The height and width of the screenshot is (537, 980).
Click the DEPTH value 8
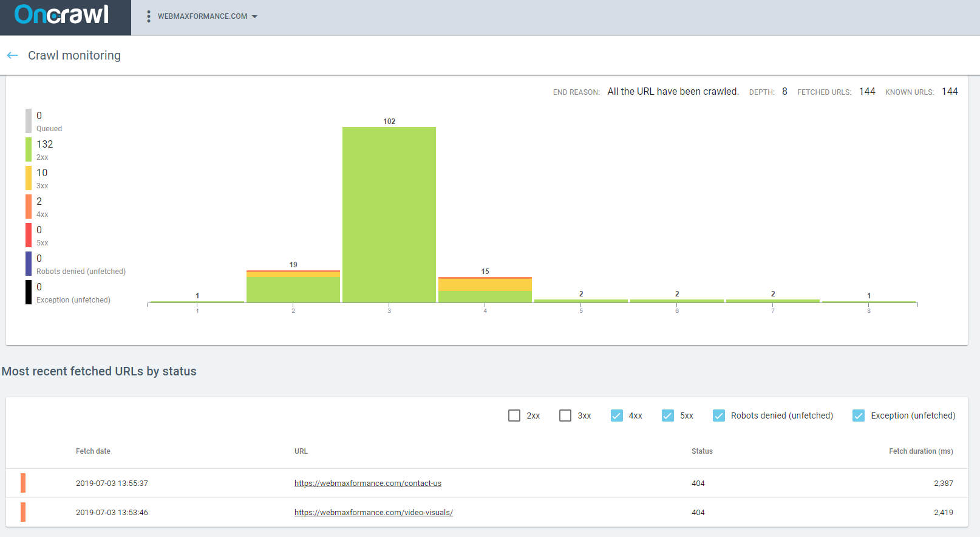tap(784, 92)
